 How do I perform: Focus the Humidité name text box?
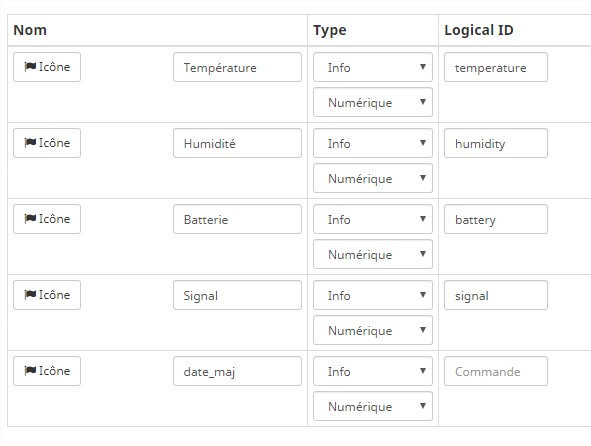pos(237,143)
